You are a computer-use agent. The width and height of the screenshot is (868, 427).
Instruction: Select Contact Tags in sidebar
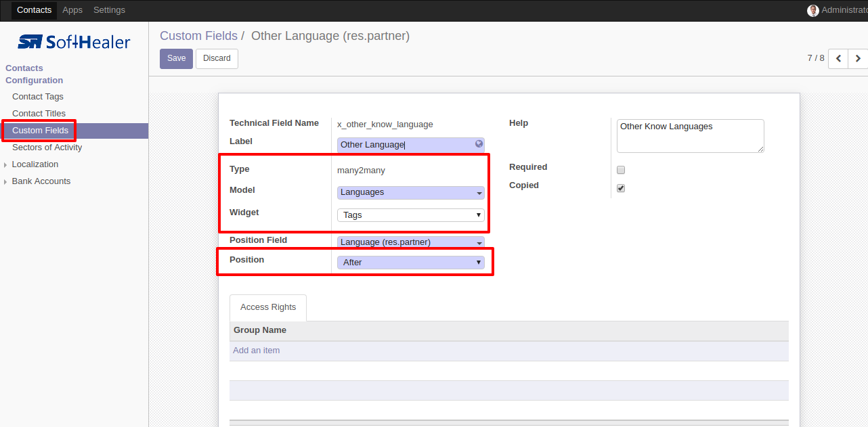[x=38, y=97]
